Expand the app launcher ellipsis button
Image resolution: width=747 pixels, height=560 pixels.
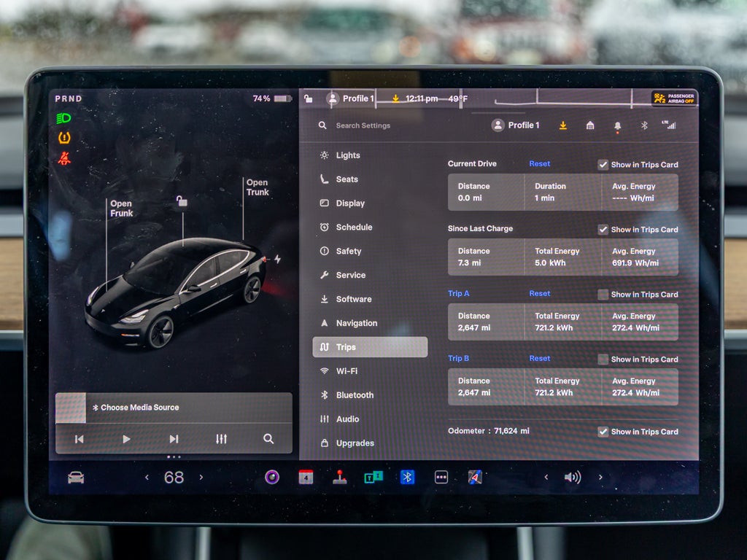[440, 478]
